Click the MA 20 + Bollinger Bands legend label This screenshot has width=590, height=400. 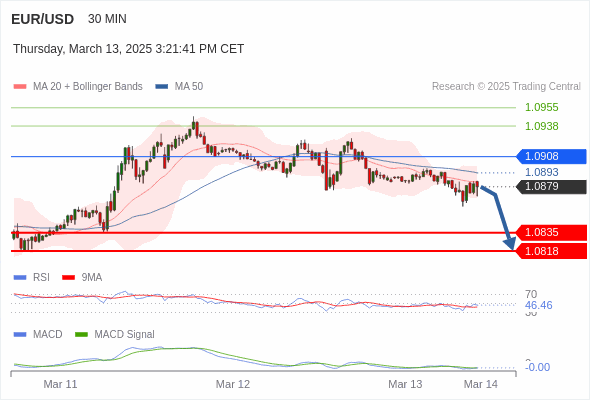tap(88, 87)
